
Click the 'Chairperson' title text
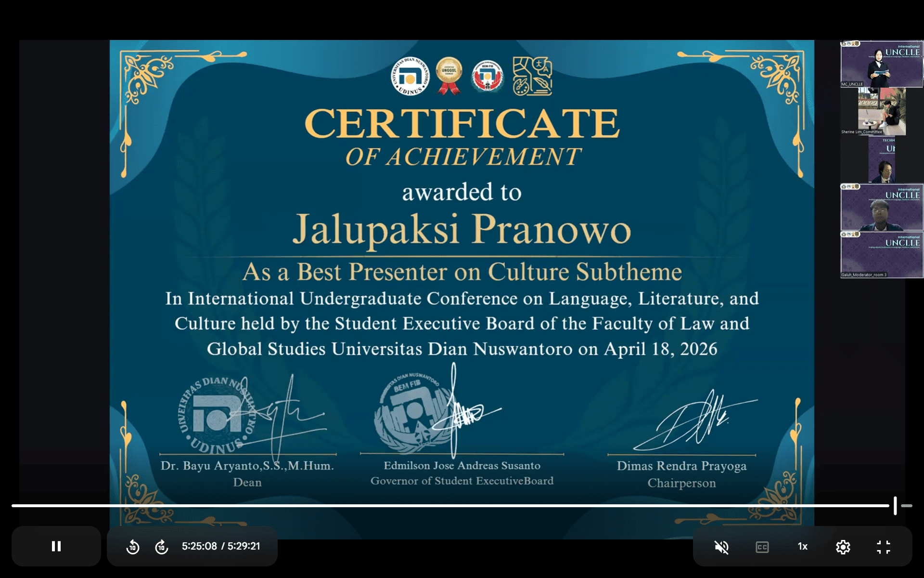pyautogui.click(x=682, y=483)
